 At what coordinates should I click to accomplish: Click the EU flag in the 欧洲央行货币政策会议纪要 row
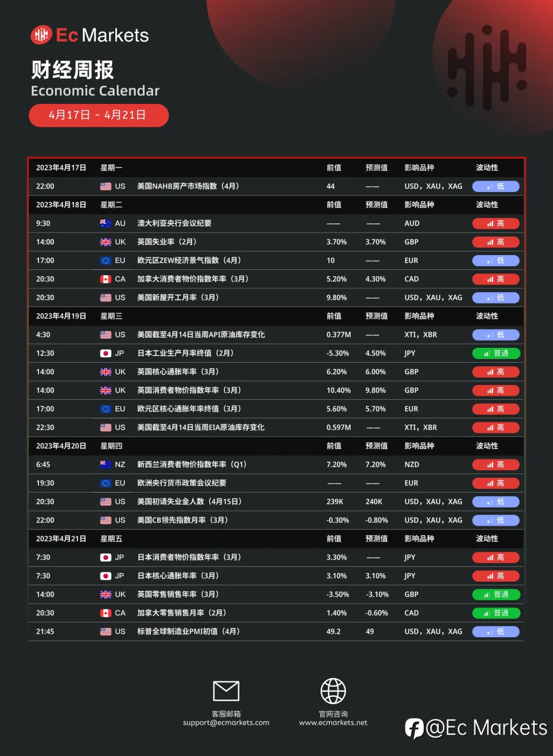[x=106, y=483]
